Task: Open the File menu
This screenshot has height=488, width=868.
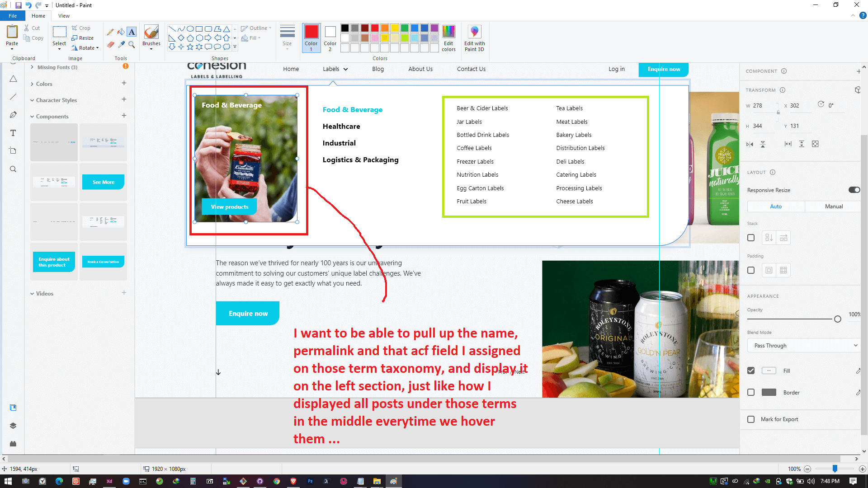Action: [13, 16]
